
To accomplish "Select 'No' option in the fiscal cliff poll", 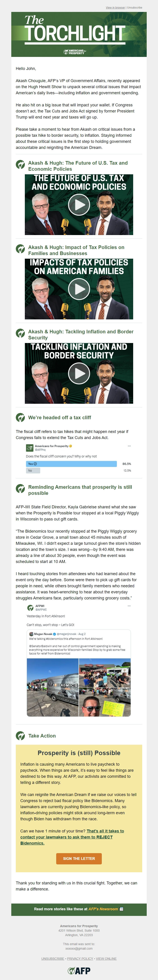I will tap(33, 471).
